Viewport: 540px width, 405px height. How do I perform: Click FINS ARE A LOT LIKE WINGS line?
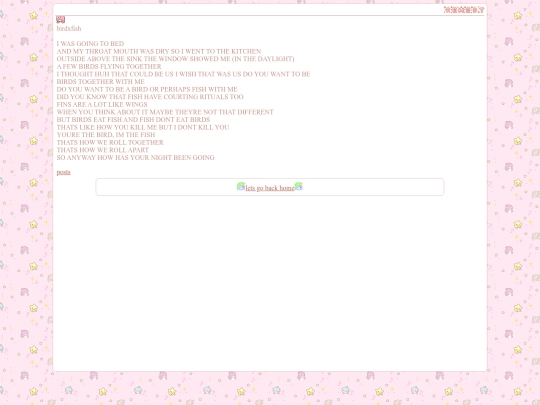click(102, 104)
